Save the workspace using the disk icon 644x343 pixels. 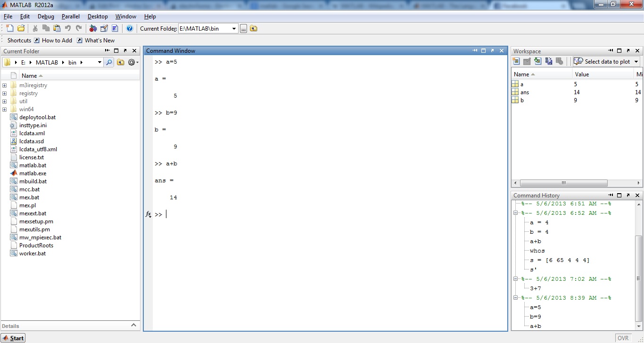tap(548, 62)
